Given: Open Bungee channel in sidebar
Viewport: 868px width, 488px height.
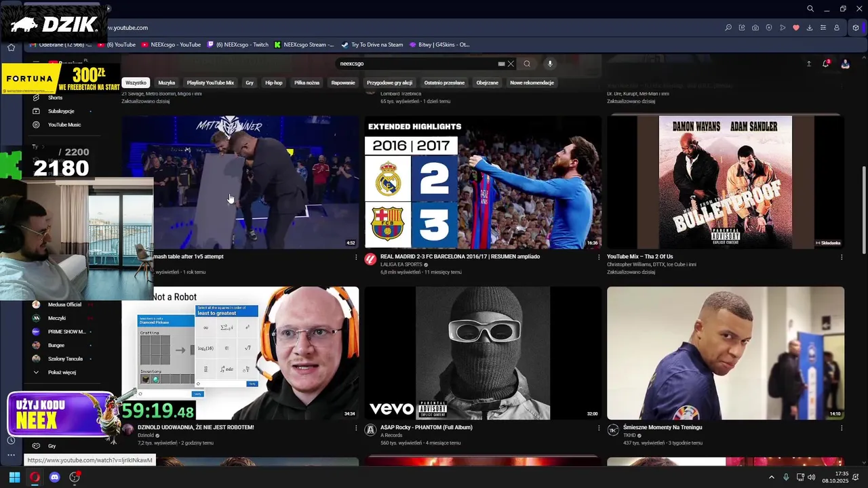Looking at the screenshot, I should point(56,345).
